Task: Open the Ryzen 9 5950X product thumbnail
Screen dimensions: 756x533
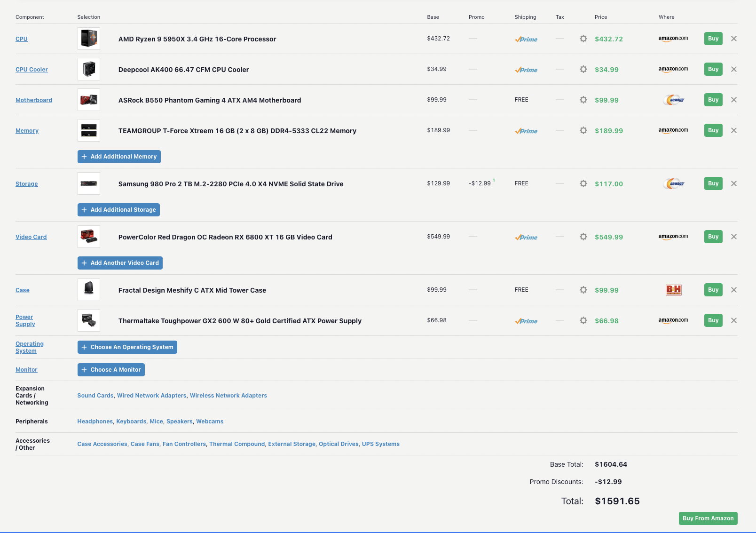Action: coord(89,39)
